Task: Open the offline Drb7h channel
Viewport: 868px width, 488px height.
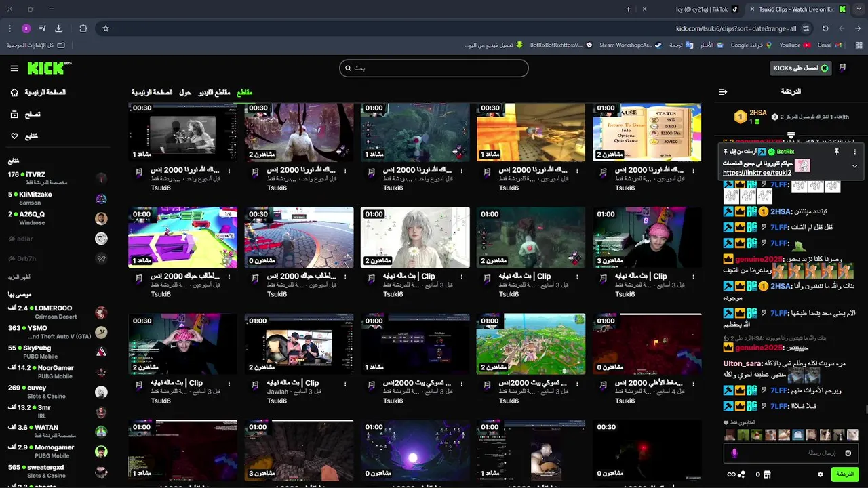Action: tap(58, 258)
